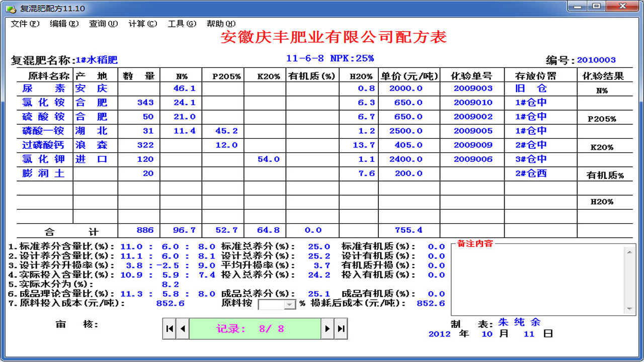This screenshot has width=644, height=362.
Task: Click the previous-record arrow button
Action: coord(182,328)
